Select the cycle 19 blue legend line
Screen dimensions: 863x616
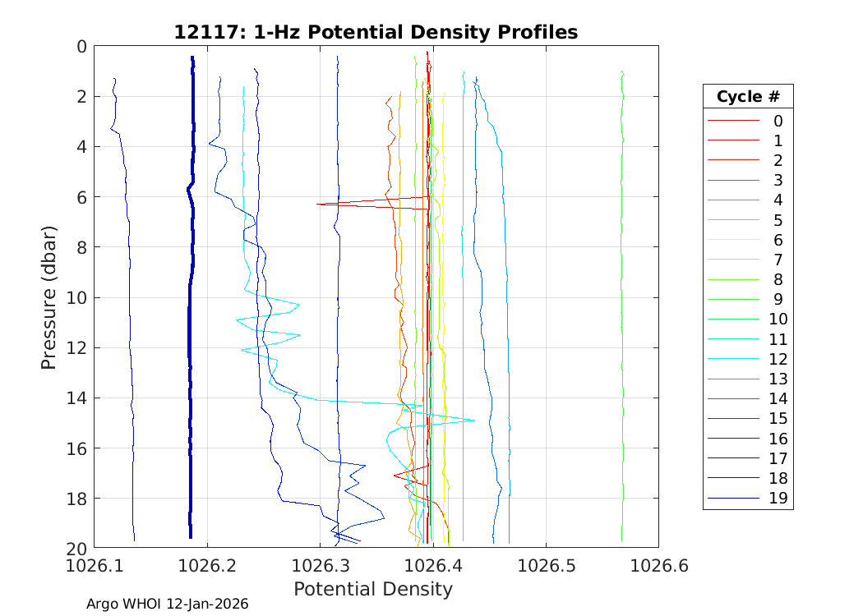733,499
